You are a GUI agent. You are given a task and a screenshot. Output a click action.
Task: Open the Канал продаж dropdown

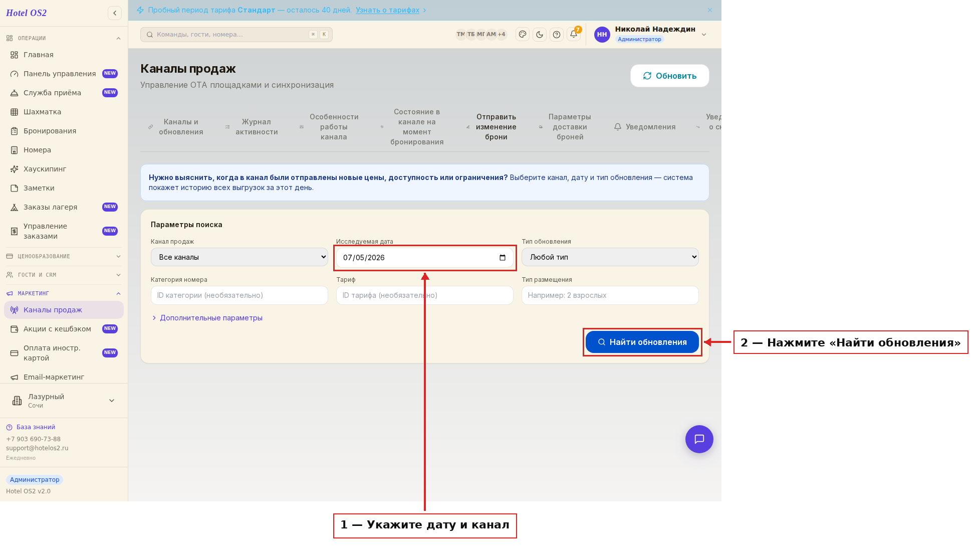239,257
